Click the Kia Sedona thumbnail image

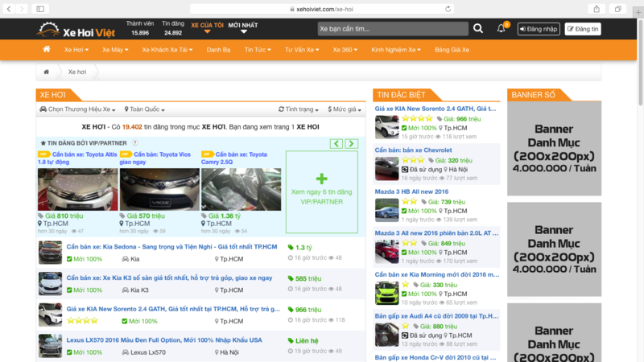tap(50, 252)
